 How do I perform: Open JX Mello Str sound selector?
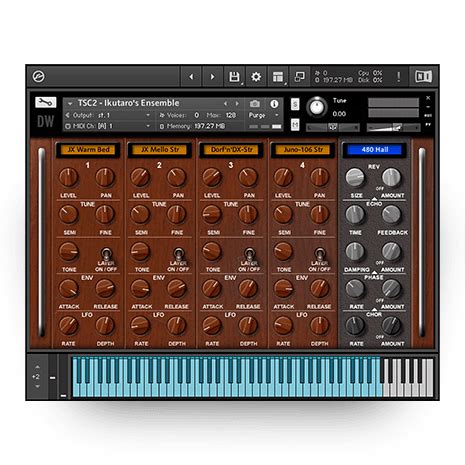coord(160,150)
